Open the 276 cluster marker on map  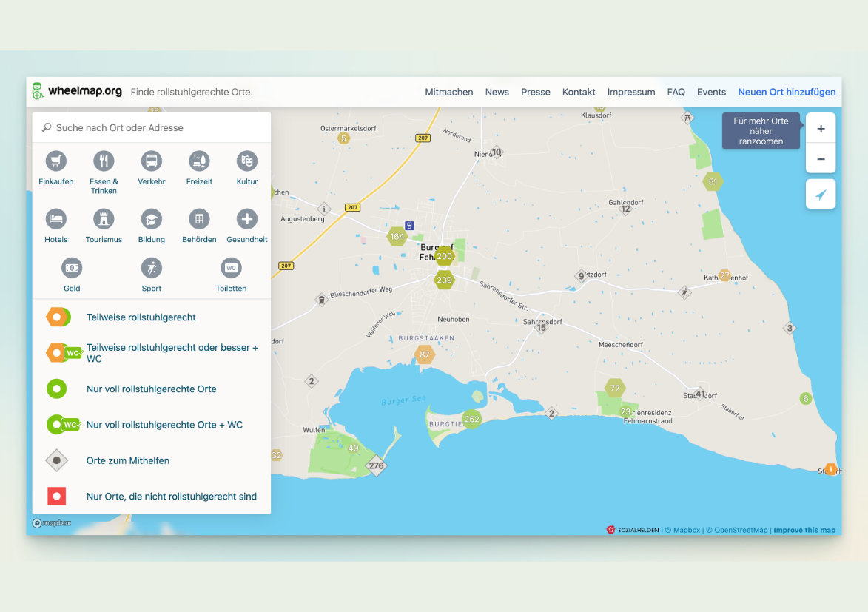click(377, 466)
